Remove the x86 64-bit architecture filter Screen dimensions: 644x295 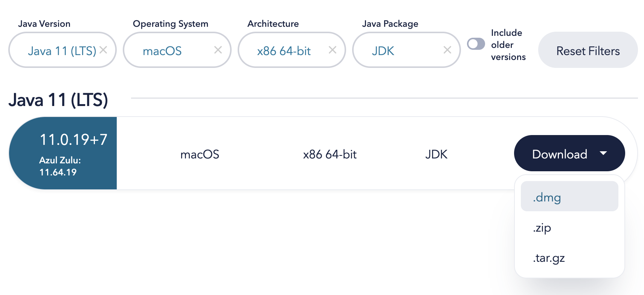point(333,50)
